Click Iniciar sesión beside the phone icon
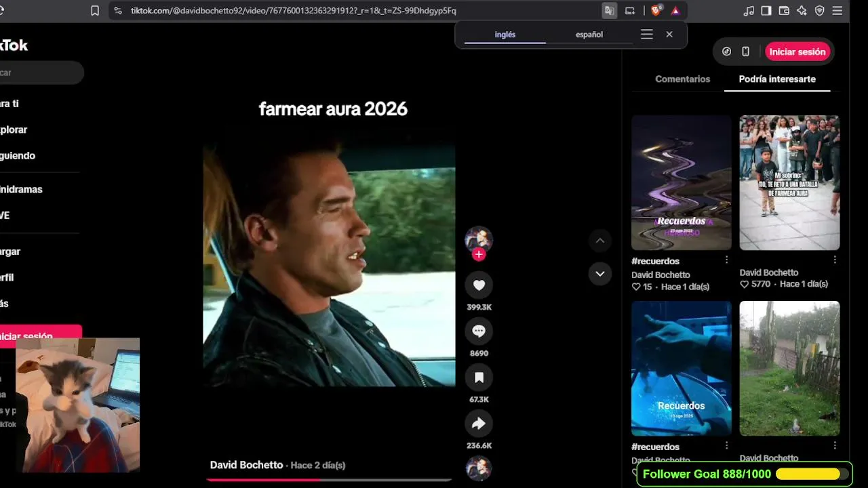The image size is (868, 488). (797, 52)
